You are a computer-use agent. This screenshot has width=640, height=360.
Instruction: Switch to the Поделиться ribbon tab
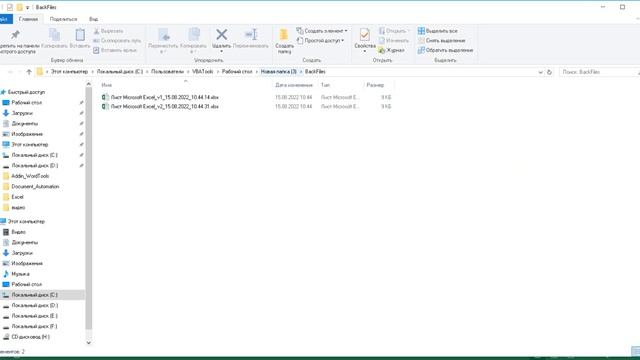click(x=63, y=19)
